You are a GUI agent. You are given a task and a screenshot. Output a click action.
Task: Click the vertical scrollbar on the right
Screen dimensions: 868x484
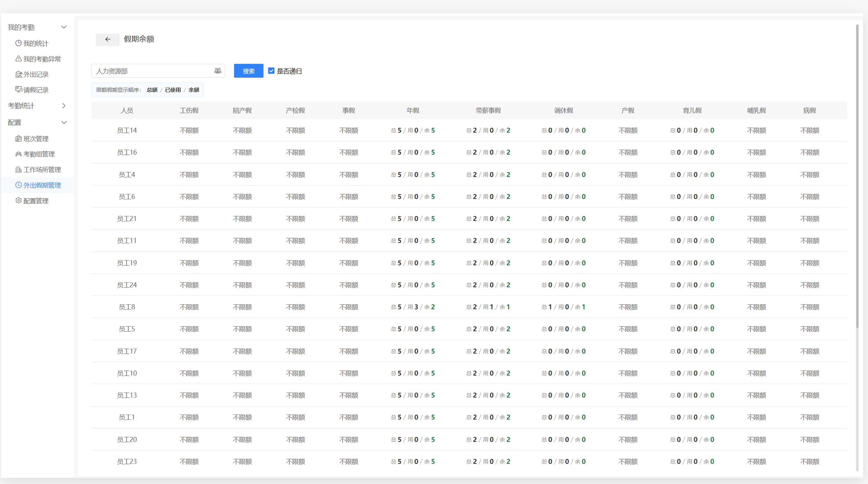pos(857,175)
